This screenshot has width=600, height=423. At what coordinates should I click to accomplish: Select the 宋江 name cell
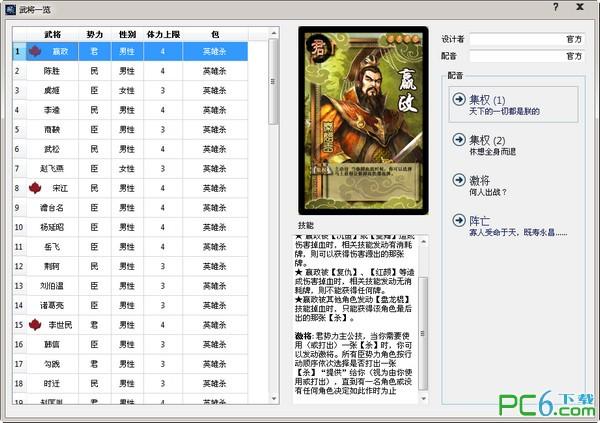coord(52,188)
